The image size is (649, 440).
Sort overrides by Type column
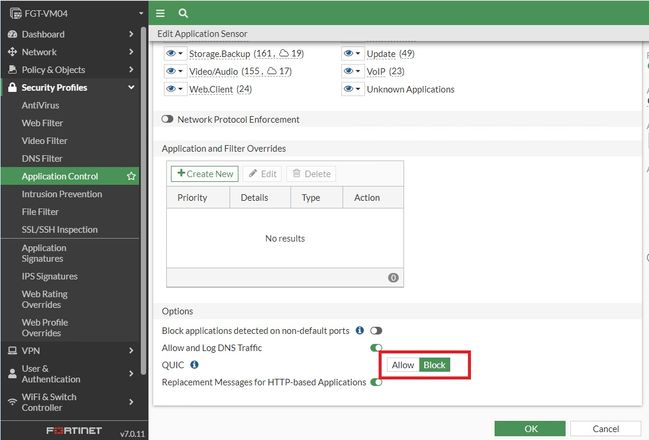pyautogui.click(x=317, y=197)
